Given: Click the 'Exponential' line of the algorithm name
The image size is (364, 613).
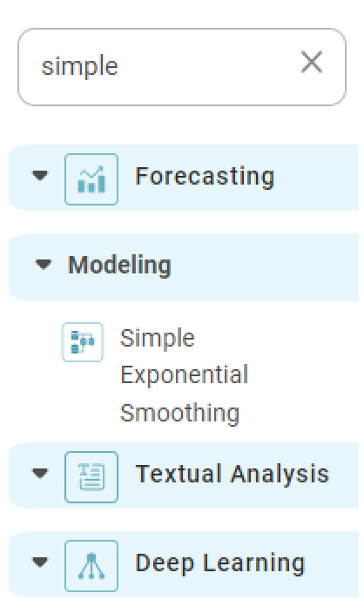Looking at the screenshot, I should coord(184,375).
